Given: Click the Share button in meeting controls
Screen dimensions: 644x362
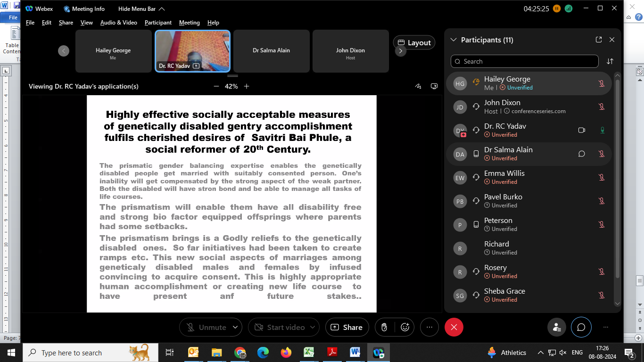Looking at the screenshot, I should (347, 327).
